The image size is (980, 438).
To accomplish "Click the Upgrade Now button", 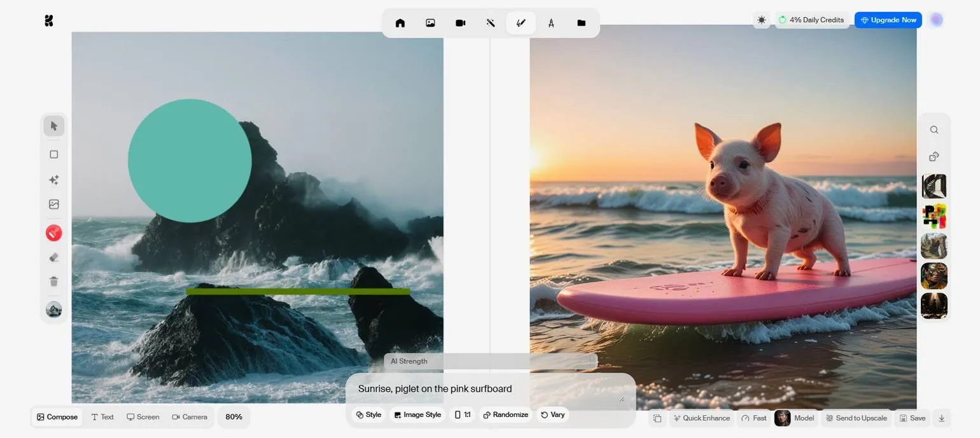I will pos(888,20).
